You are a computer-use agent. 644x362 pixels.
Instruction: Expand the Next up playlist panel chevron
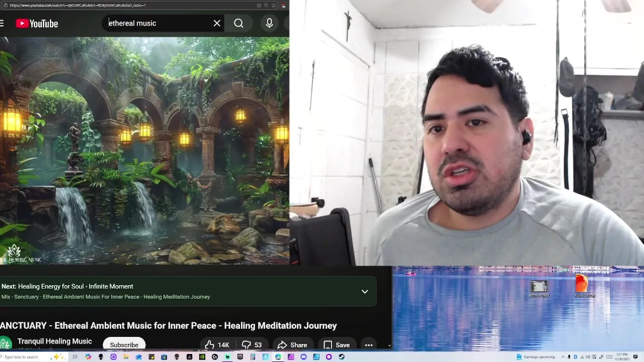[x=365, y=292]
